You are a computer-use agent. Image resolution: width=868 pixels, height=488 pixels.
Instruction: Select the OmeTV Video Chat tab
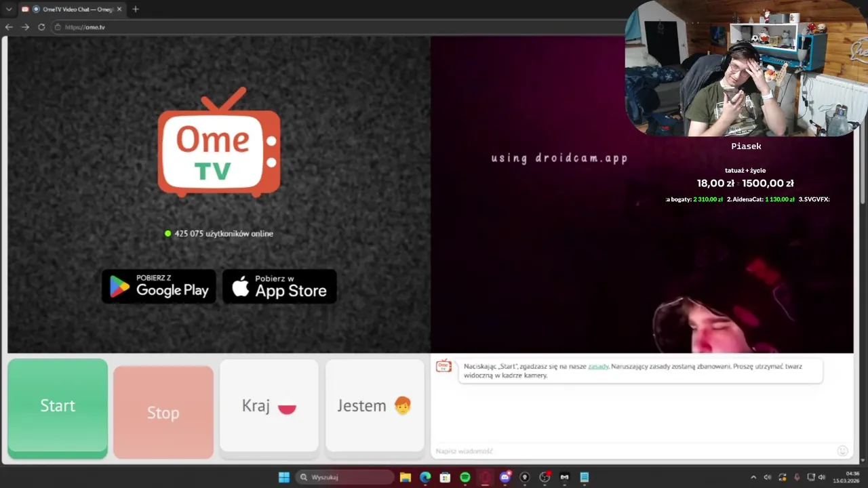point(71,9)
